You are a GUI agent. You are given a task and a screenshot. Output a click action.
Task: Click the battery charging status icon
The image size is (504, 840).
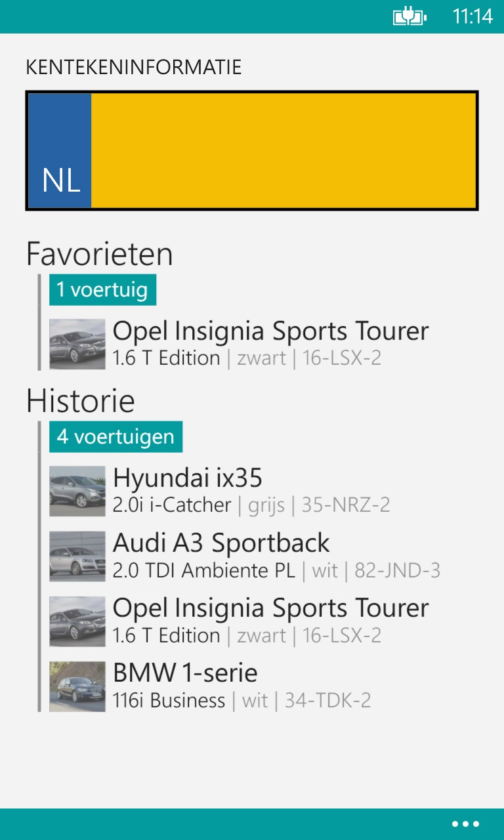tap(409, 16)
